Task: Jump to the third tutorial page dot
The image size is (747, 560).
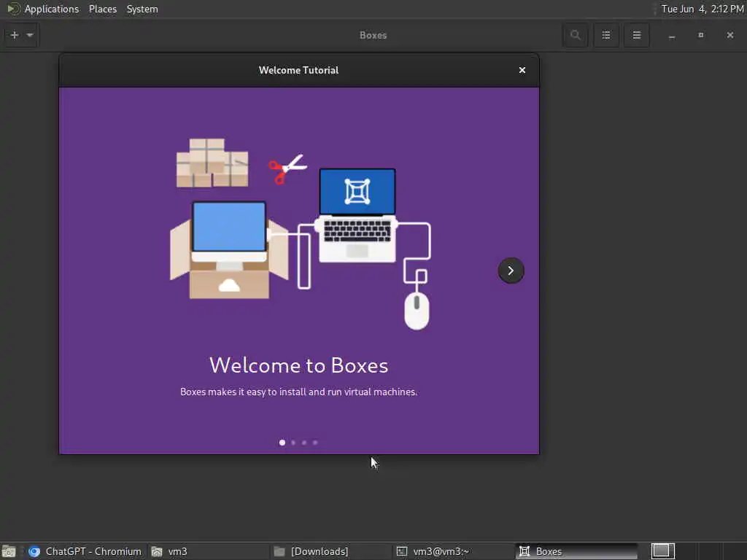Action: 304,443
